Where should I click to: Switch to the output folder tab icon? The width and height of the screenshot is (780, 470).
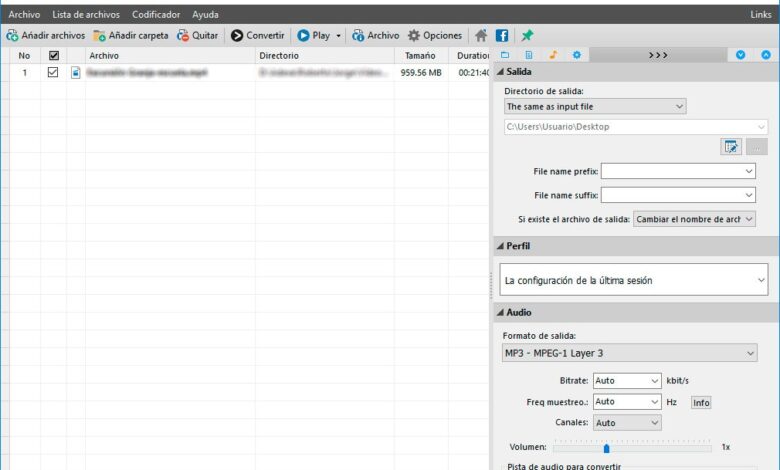pos(505,55)
